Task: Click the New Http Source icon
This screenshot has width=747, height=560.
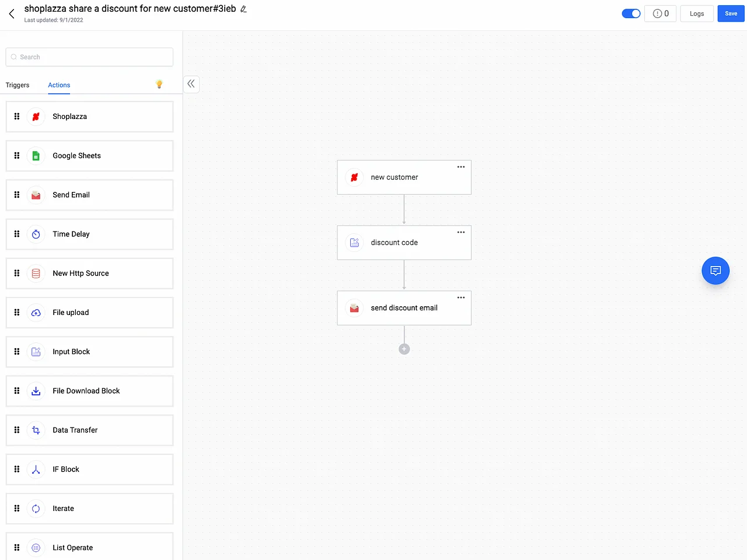Action: pyautogui.click(x=36, y=273)
